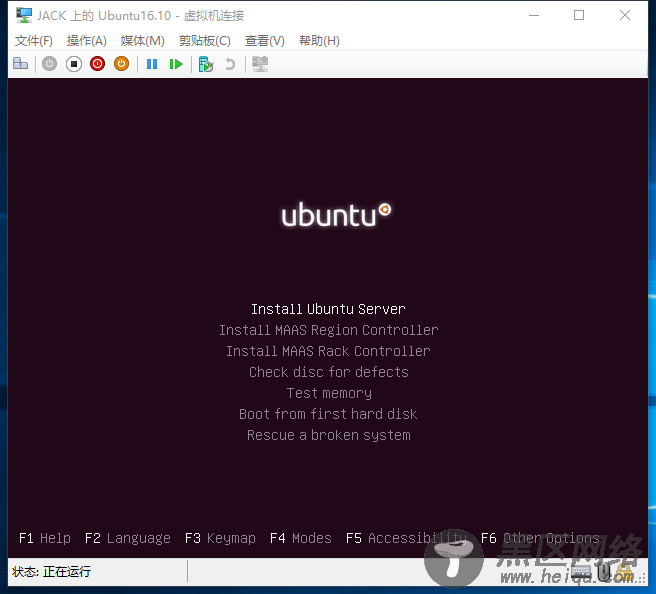Select Install MAAS Region Controller
656x594 pixels.
pos(328,330)
